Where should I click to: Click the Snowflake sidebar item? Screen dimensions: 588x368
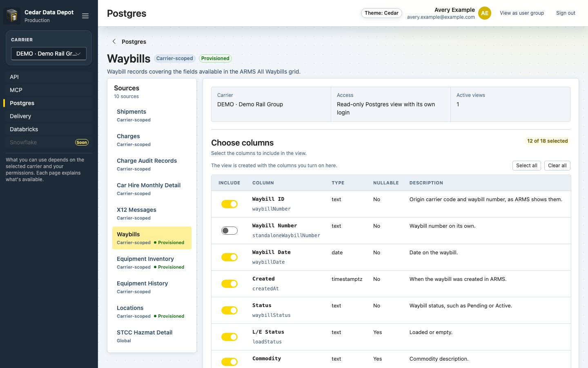49,142
